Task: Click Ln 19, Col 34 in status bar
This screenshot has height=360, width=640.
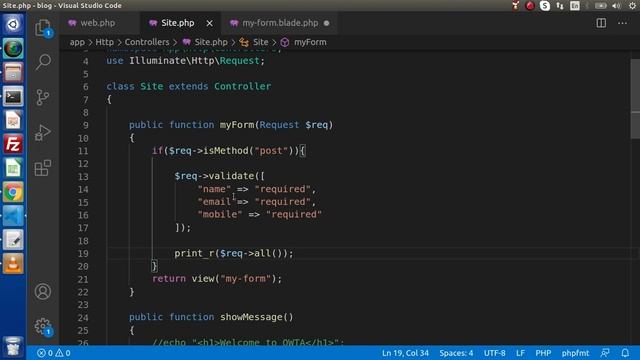Action: pos(405,353)
